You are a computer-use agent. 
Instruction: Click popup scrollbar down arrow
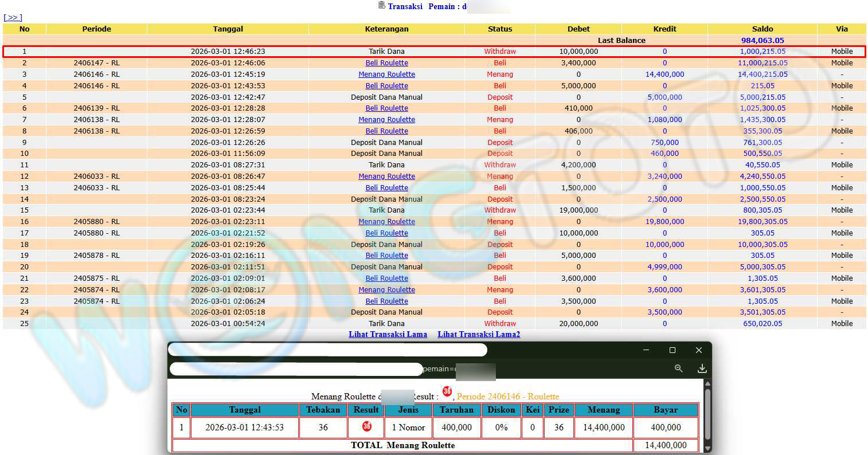click(707, 448)
